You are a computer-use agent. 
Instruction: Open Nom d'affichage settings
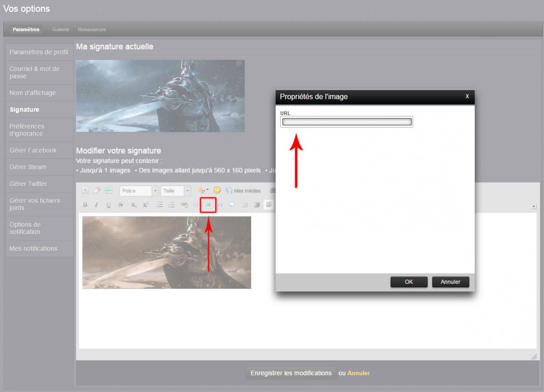(39, 93)
